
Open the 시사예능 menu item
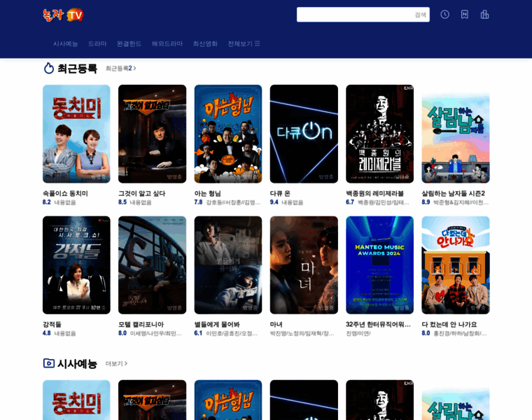66,44
